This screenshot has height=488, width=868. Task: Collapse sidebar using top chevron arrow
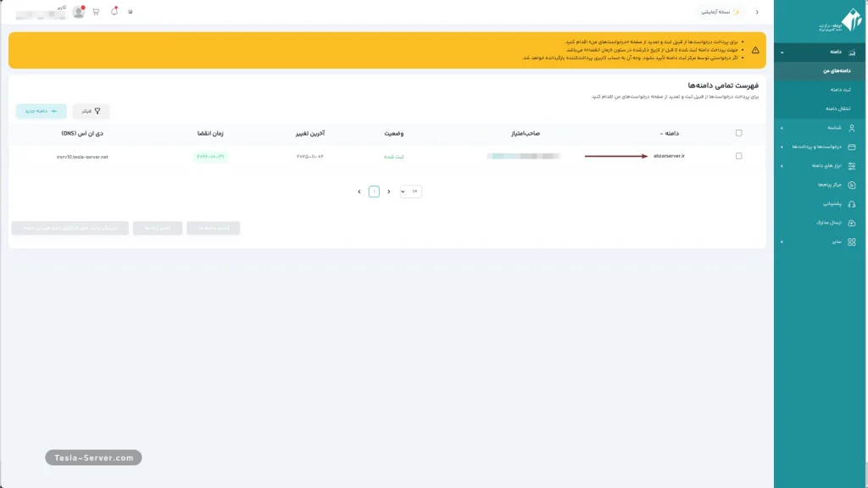757,12
